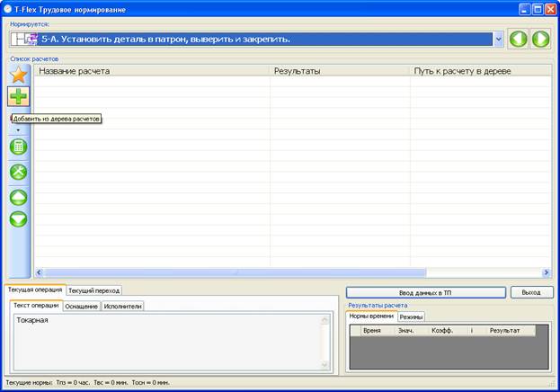Screen dimensions: 560x392
Task: Click 'Результаты' column header
Action: click(x=339, y=71)
